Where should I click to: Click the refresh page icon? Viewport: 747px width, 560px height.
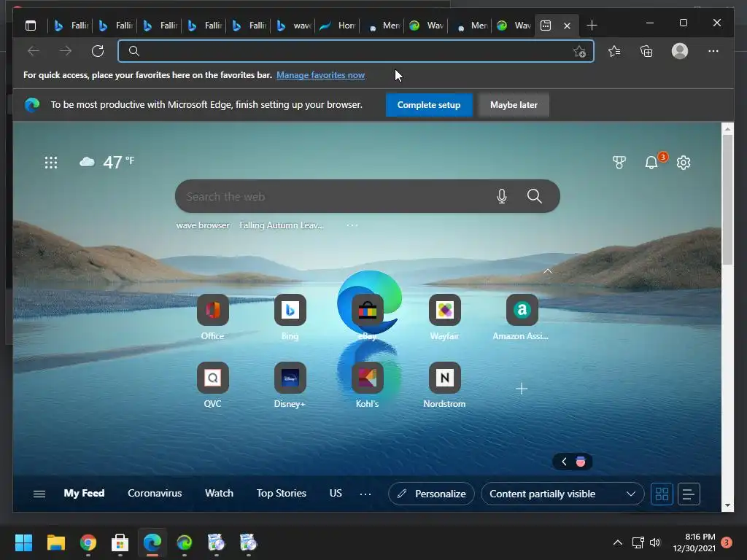[98, 51]
